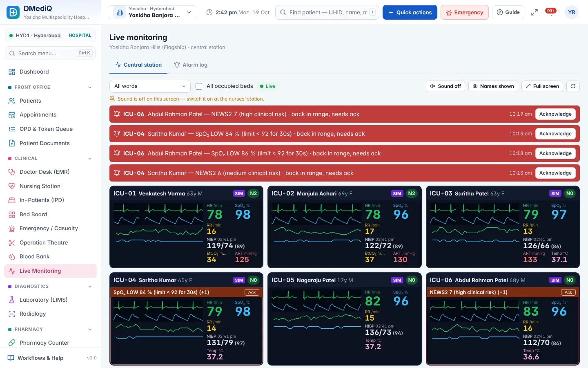The width and height of the screenshot is (588, 368).
Task: Acknowledge ICU-04 SpO₂ LOW 84 alarm
Action: pos(555,134)
